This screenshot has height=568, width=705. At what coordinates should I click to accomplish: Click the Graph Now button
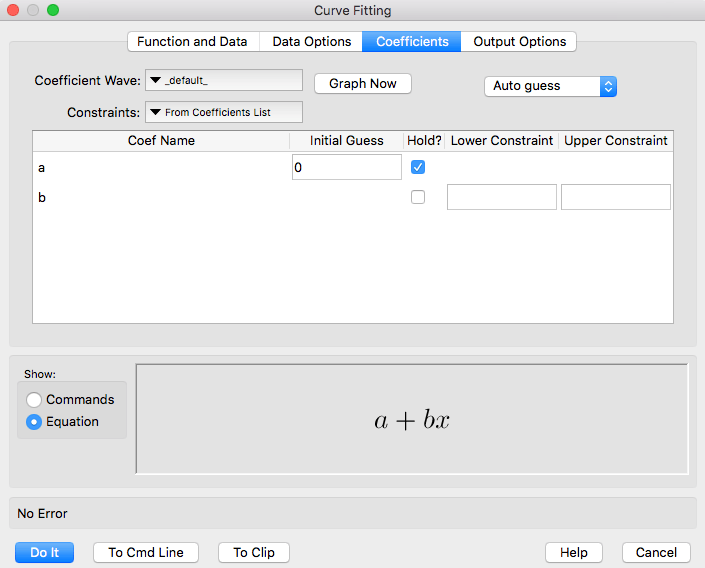click(x=362, y=83)
